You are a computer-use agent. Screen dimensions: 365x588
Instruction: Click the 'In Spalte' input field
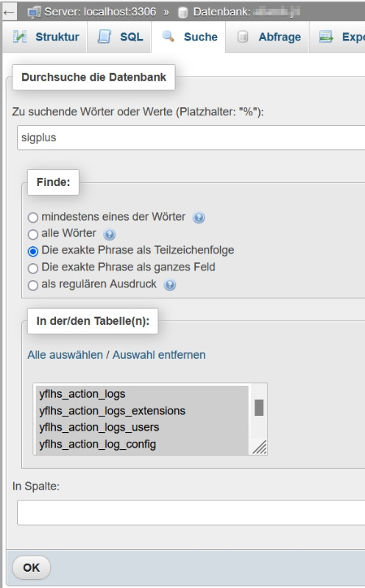[x=191, y=512]
